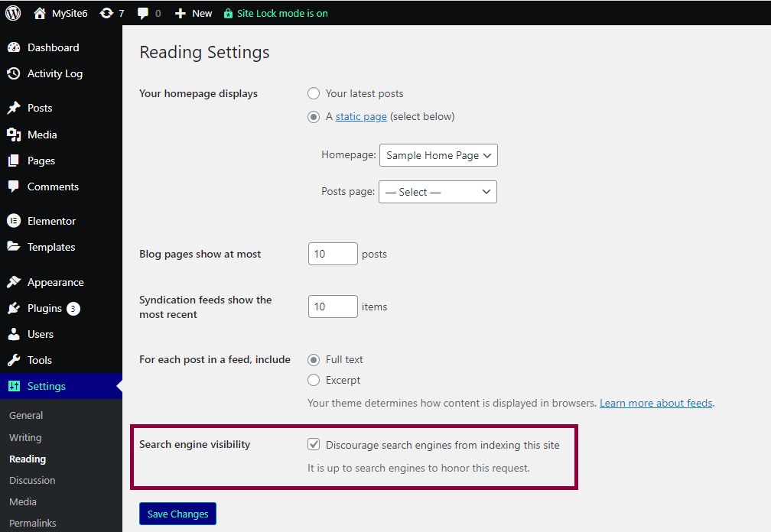Open Activity Log clock icon
The width and height of the screenshot is (771, 532).
tap(14, 73)
